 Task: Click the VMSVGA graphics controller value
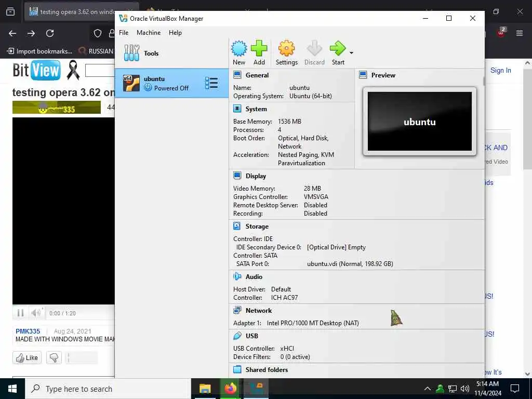click(316, 197)
